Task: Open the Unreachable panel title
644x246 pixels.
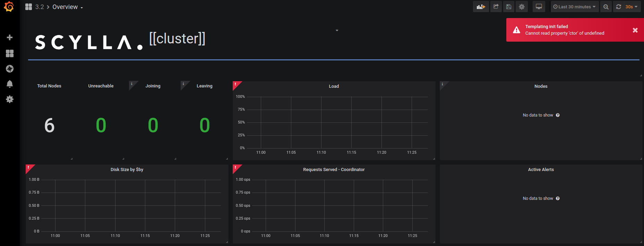Action: (x=101, y=86)
